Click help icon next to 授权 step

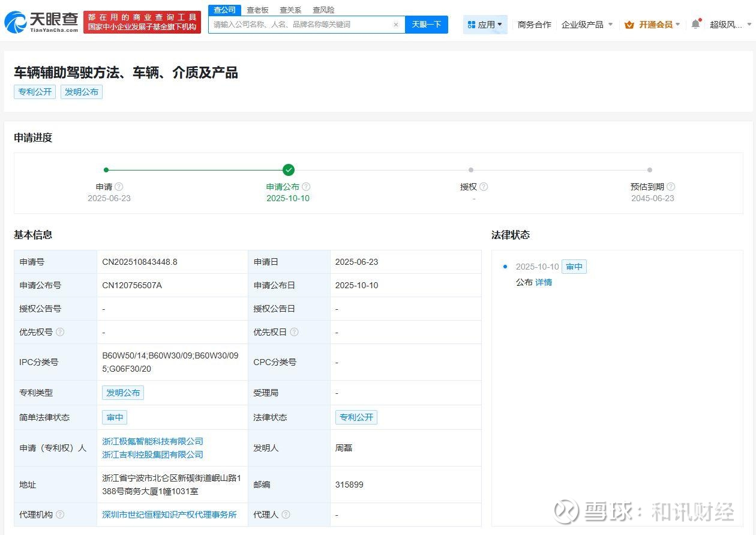pos(484,187)
